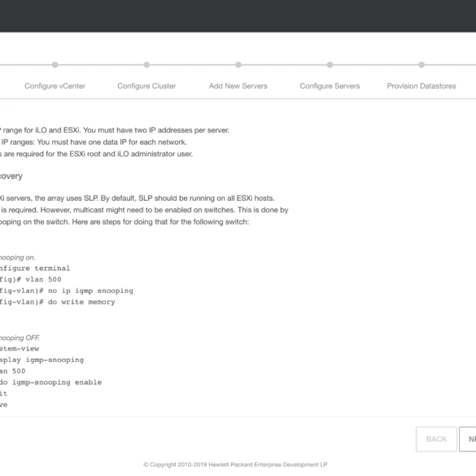The image size is (476, 476).
Task: Click the partially visible NEXT button
Action: [468, 439]
